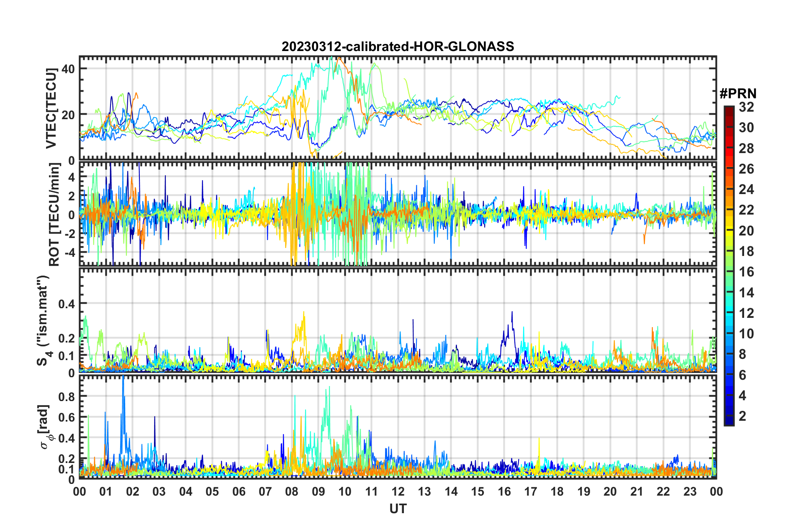The width and height of the screenshot is (796, 532).
Task: Select hour label "01" on the UT axis
Action: (106, 491)
